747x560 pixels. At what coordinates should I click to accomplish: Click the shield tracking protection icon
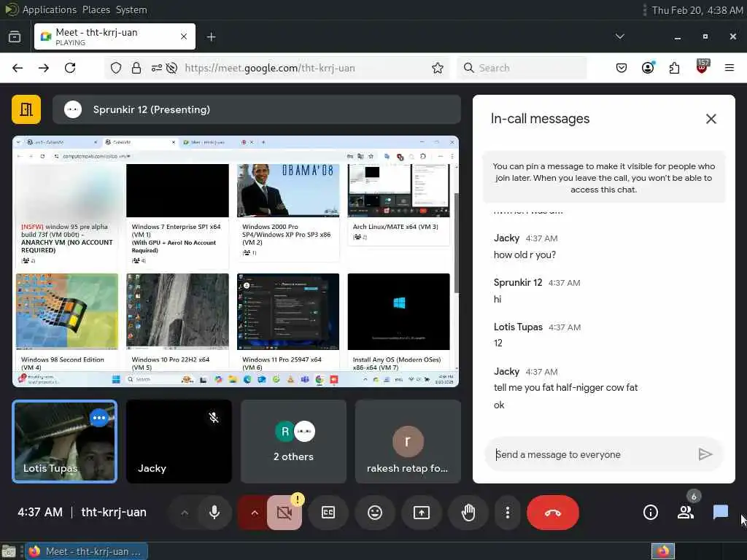click(116, 68)
